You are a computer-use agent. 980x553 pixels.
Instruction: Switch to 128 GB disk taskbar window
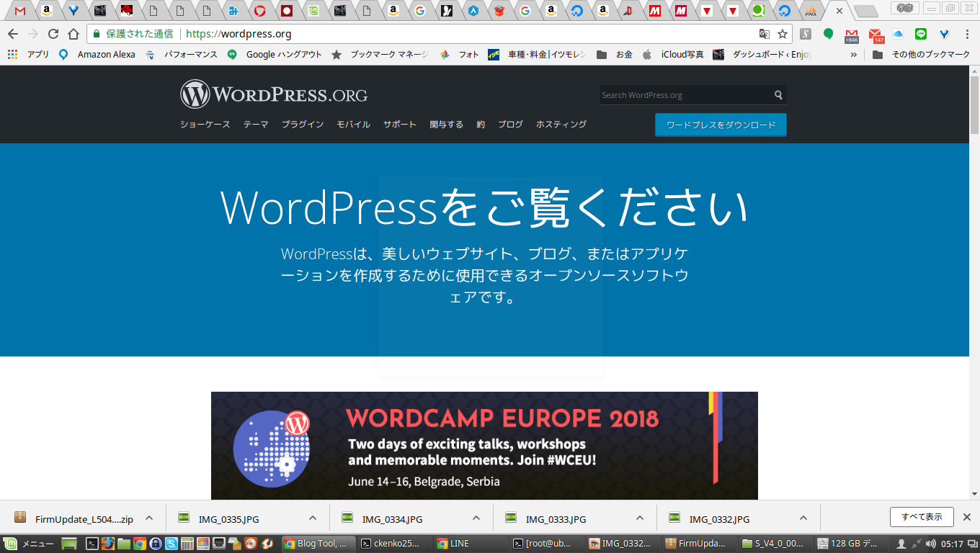click(850, 544)
